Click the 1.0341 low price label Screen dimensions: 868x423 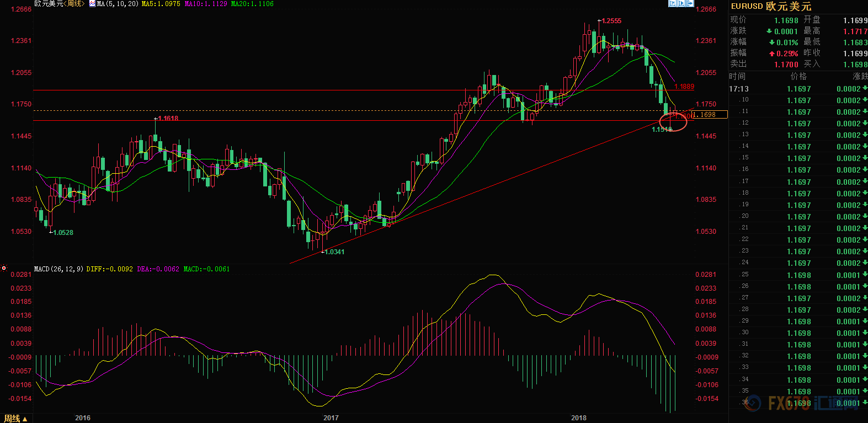pyautogui.click(x=334, y=252)
